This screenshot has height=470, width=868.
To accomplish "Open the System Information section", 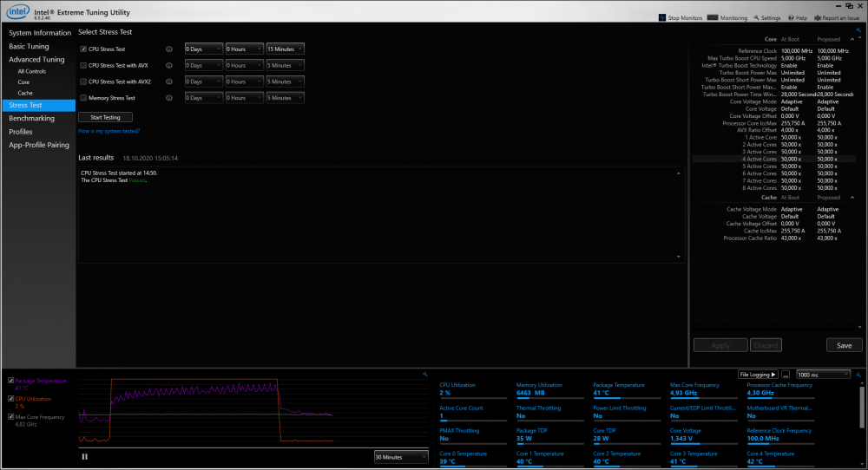I will click(40, 33).
